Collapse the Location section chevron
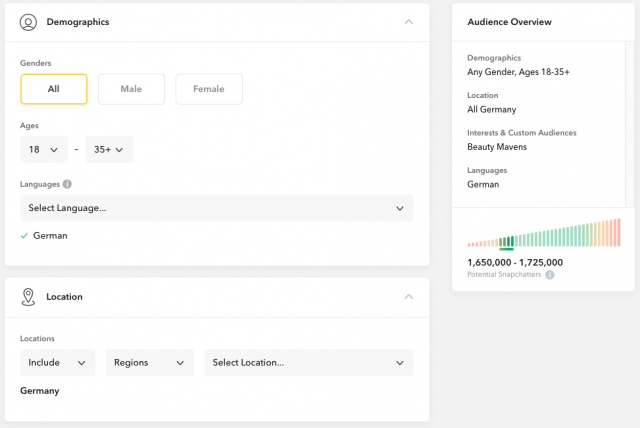This screenshot has width=640, height=428. pos(409,297)
